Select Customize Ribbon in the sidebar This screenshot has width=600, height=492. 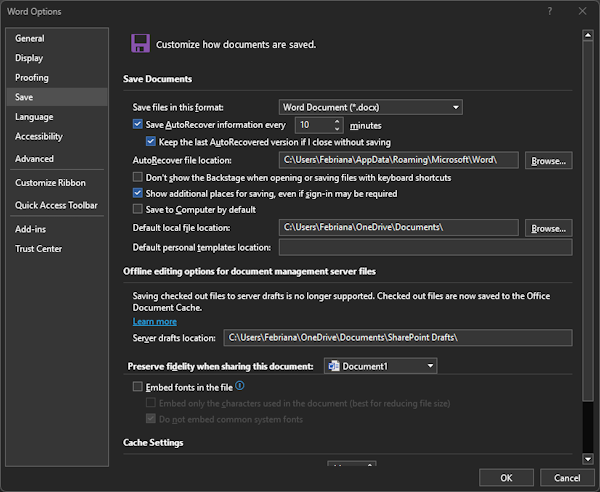click(x=50, y=183)
